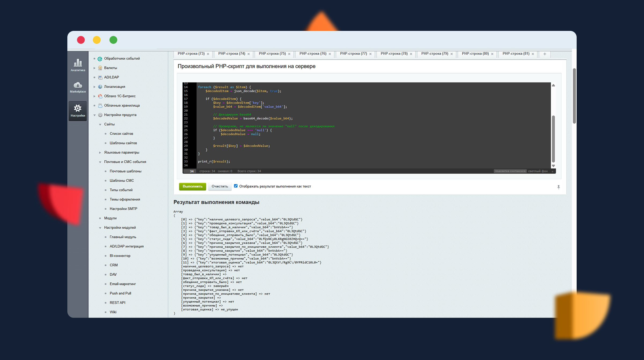
Task: Expand the Языковые параметры node
Action: coord(100,153)
